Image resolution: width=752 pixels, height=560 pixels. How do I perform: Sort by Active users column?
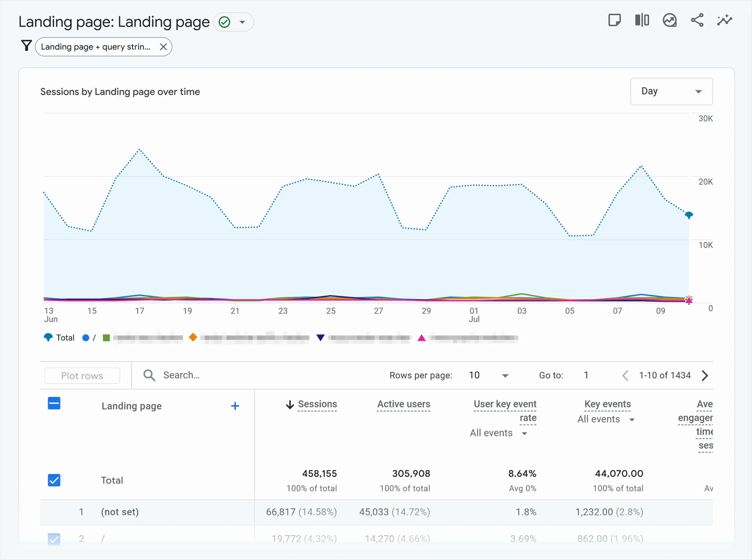pyautogui.click(x=404, y=404)
